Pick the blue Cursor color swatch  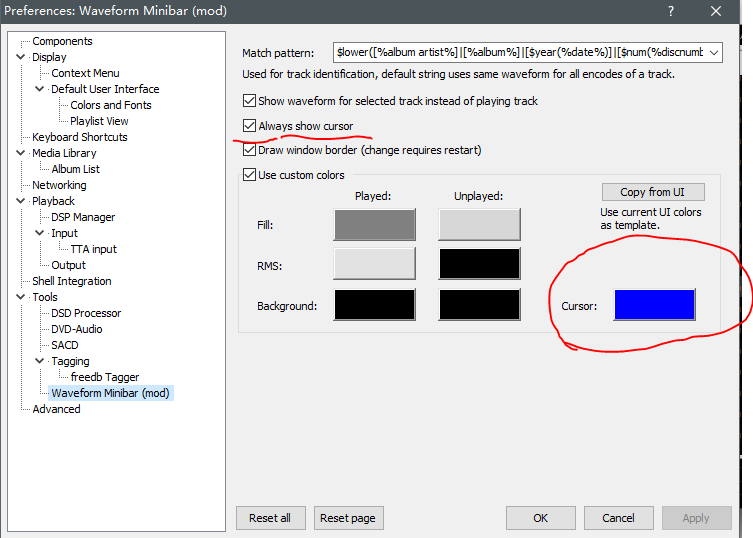[x=654, y=305]
